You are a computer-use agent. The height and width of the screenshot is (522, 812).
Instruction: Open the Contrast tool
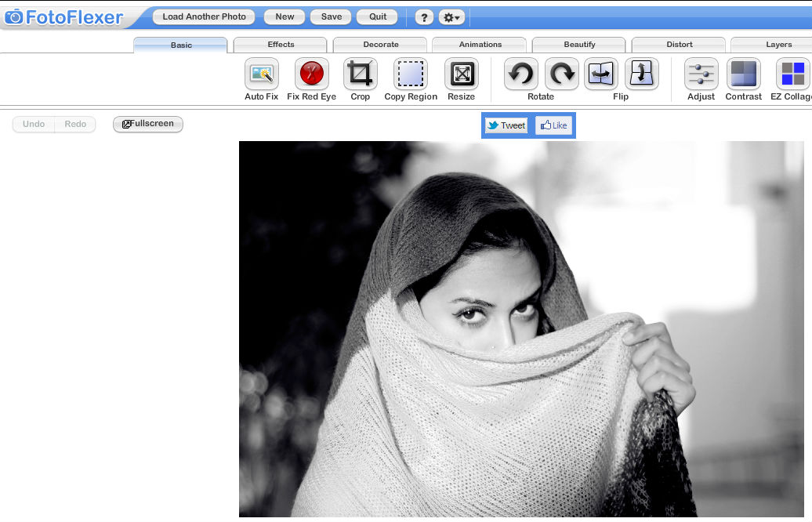[743, 74]
